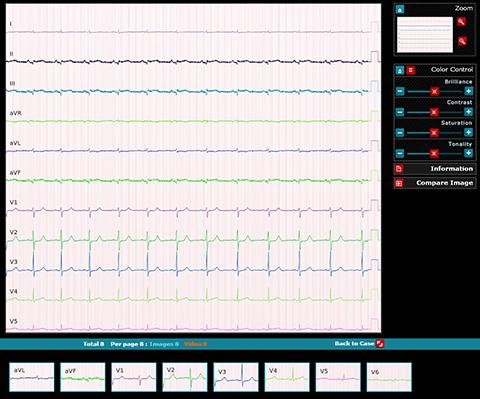The image size is (480, 399).
Task: Select the V2 thumbnail
Action: click(185, 377)
